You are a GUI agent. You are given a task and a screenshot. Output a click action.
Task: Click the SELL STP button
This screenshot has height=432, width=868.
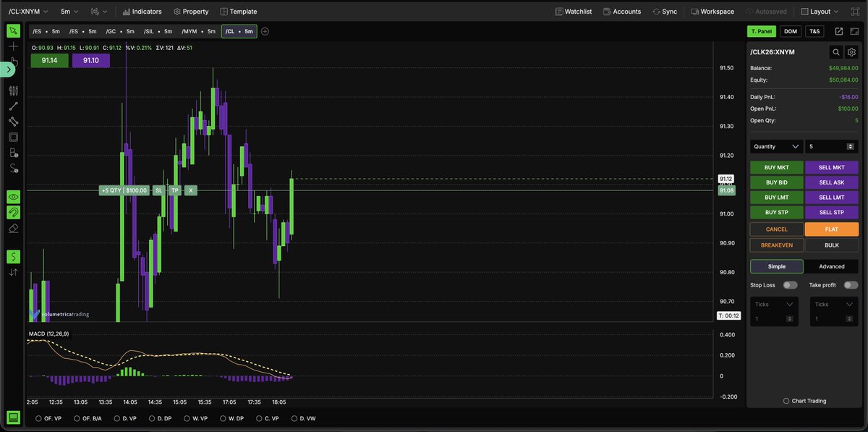coord(832,212)
